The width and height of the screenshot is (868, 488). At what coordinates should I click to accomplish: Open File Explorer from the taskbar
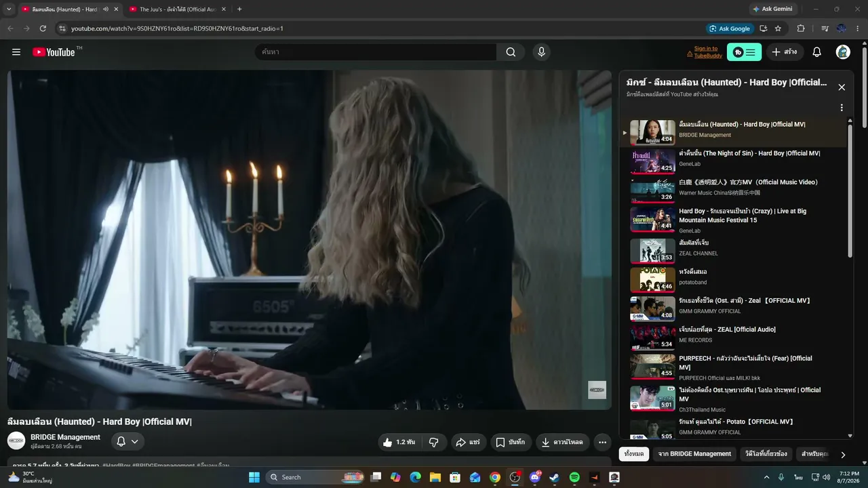[x=435, y=477]
